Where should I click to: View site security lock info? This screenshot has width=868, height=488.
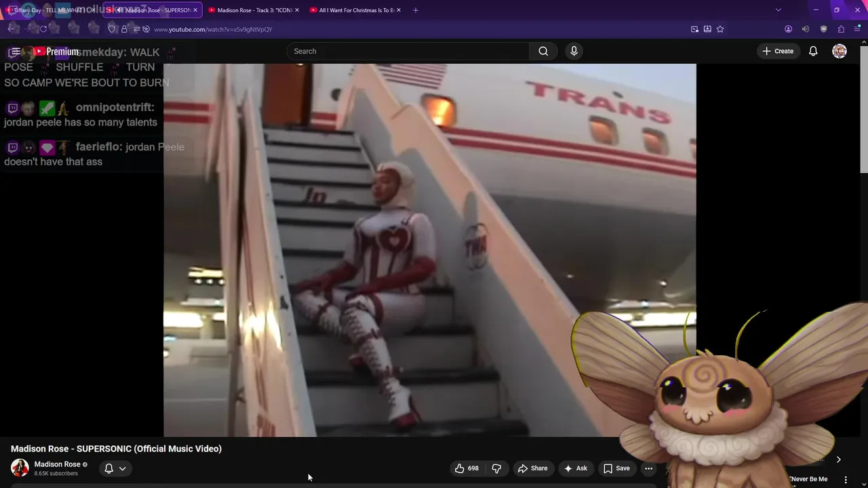[x=124, y=29]
